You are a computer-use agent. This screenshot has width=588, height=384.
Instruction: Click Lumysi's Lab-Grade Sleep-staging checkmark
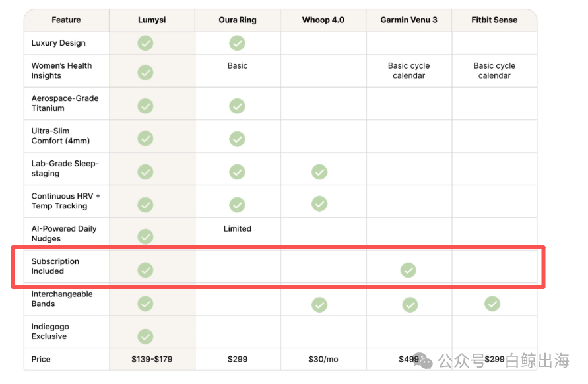pos(145,172)
